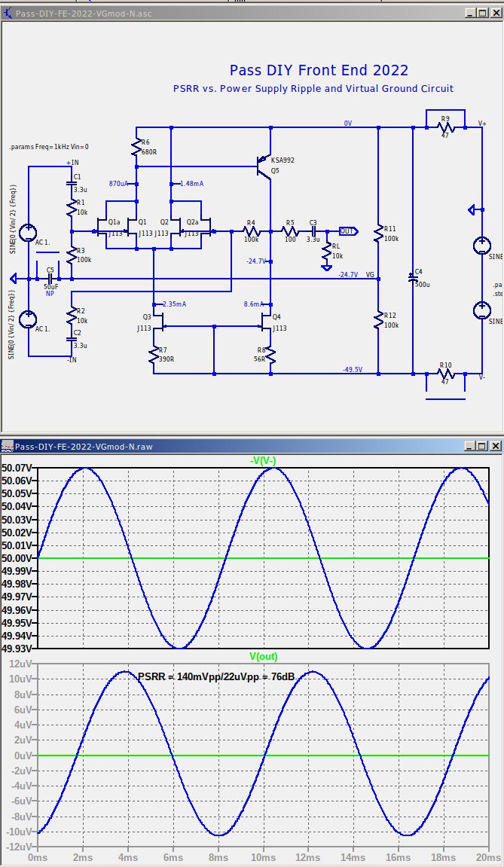504x867 pixels.
Task: Select the KSA992 transistor Q5 symbol
Action: tap(265, 166)
